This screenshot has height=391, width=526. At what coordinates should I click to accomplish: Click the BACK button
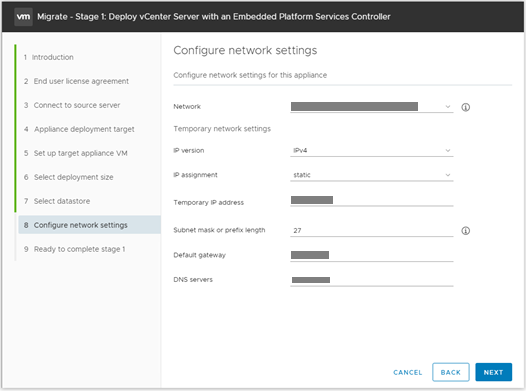pos(451,372)
